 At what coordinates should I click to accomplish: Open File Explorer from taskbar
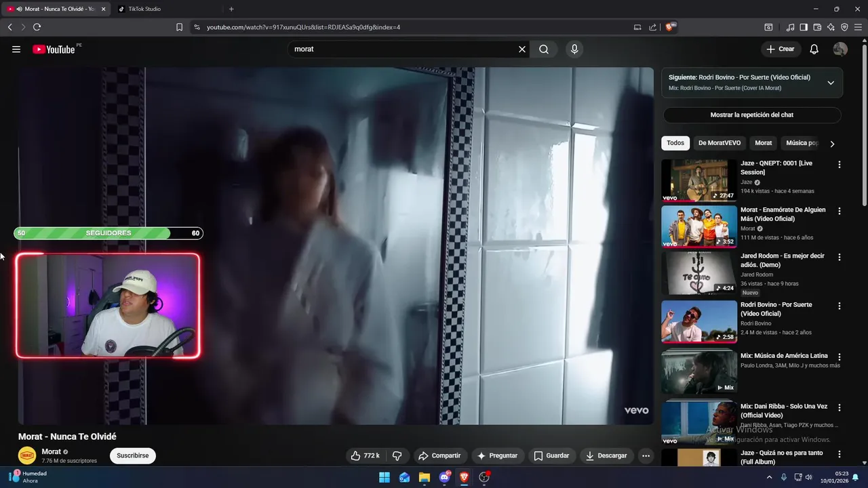click(425, 477)
